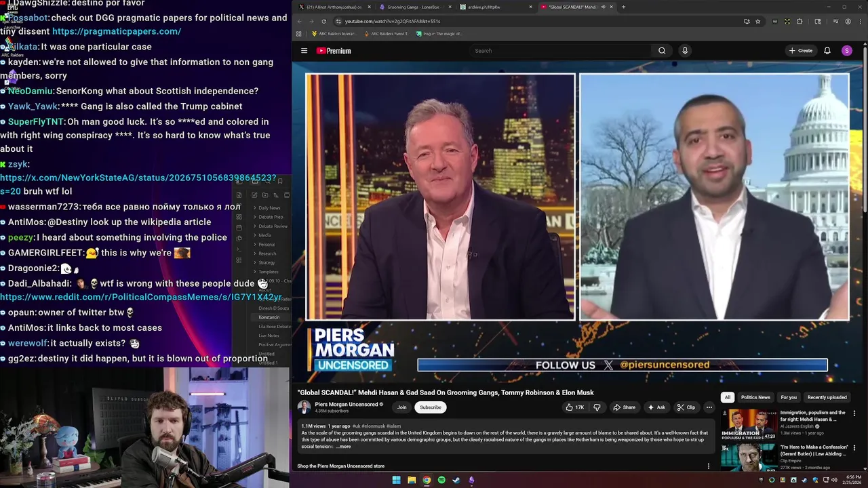Open options menu for store shelf
Viewport: 868px width, 488px height.
tap(709, 466)
